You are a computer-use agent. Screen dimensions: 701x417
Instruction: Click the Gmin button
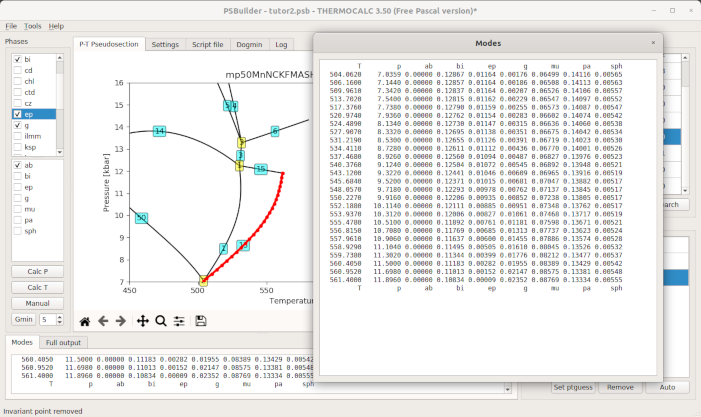point(23,319)
